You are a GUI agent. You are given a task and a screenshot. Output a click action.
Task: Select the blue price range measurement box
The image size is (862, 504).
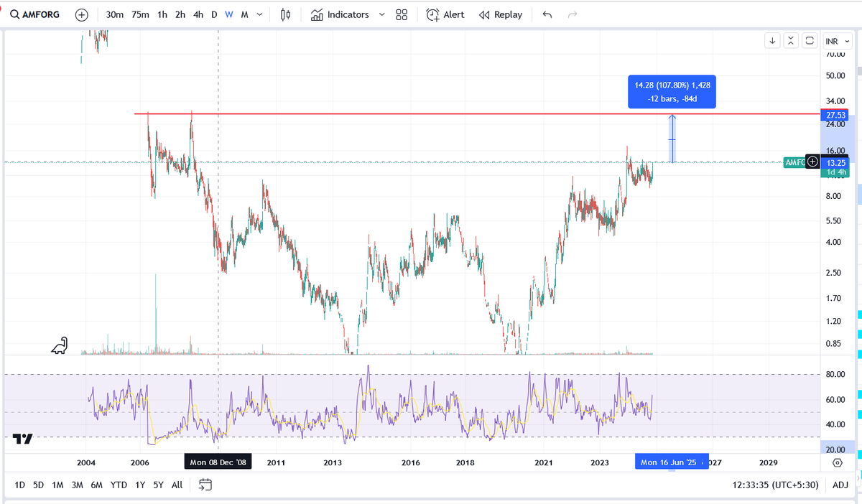pyautogui.click(x=672, y=91)
